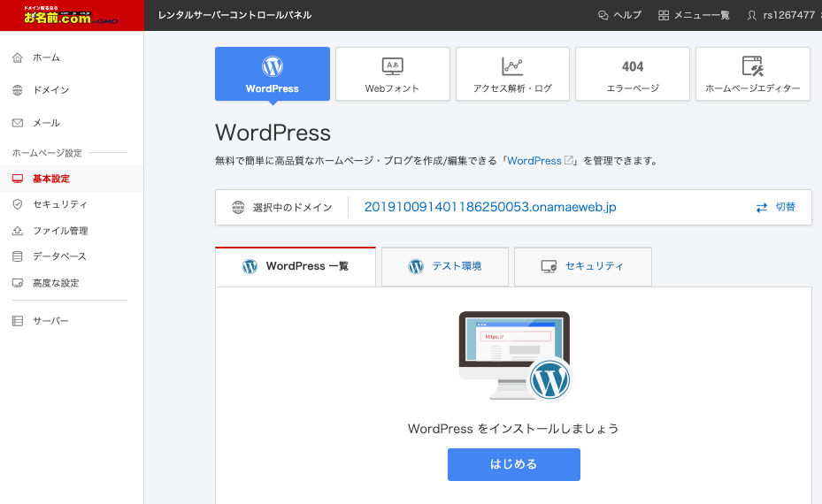Open データベース in the sidebar
This screenshot has height=504, width=822.
pyautogui.click(x=59, y=256)
